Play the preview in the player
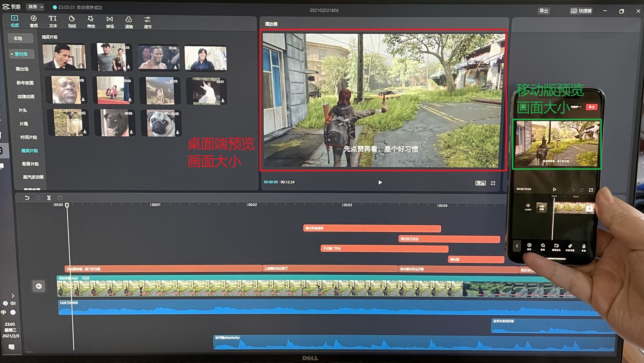644x363 pixels. tap(380, 183)
